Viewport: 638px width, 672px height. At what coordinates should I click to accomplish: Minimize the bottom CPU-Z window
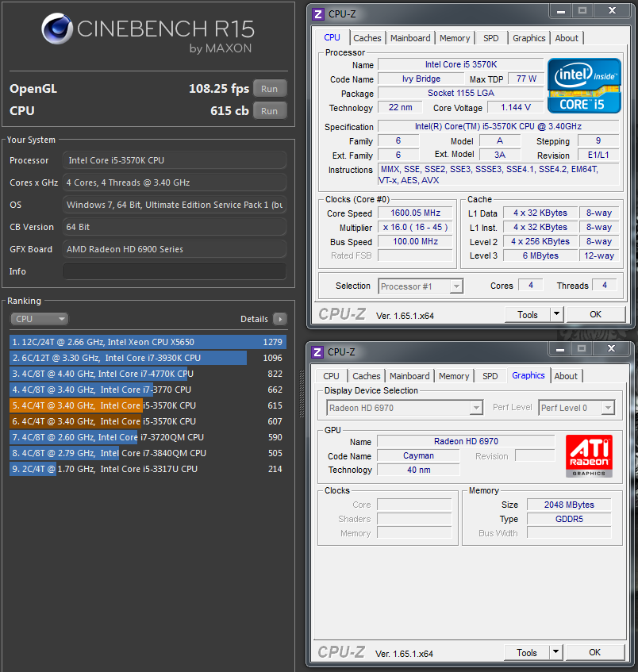559,349
